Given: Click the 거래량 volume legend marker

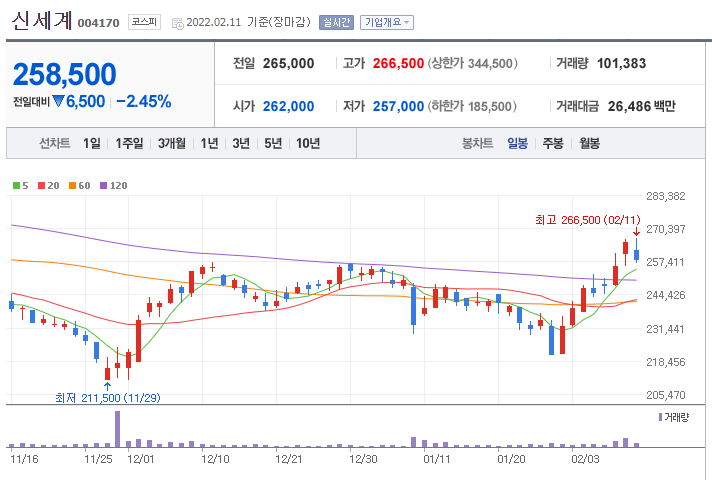Looking at the screenshot, I should coord(660,417).
